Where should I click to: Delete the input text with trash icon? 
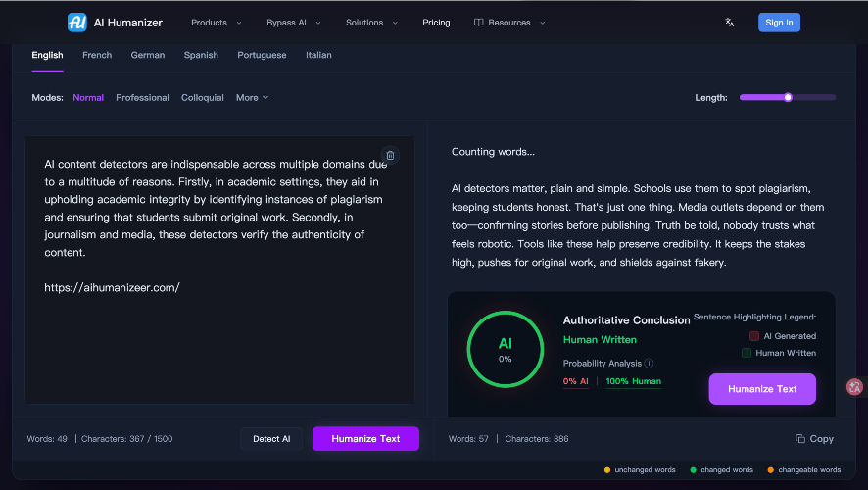[390, 155]
